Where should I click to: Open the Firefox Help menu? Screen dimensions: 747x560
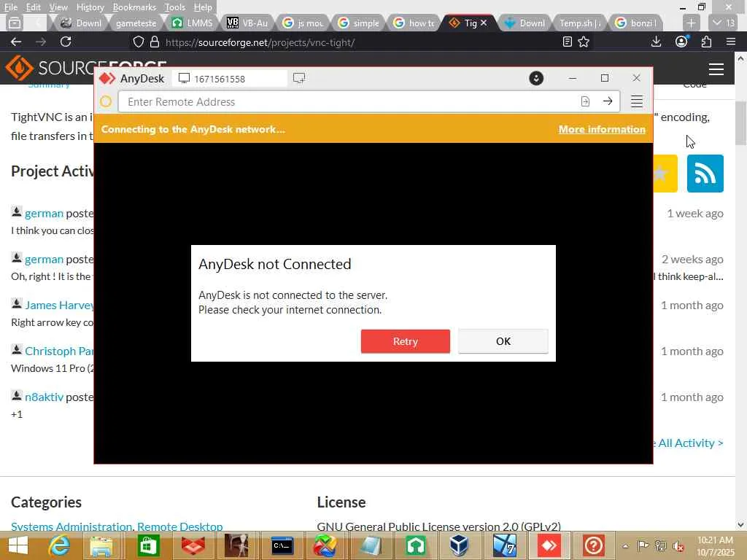203,7
